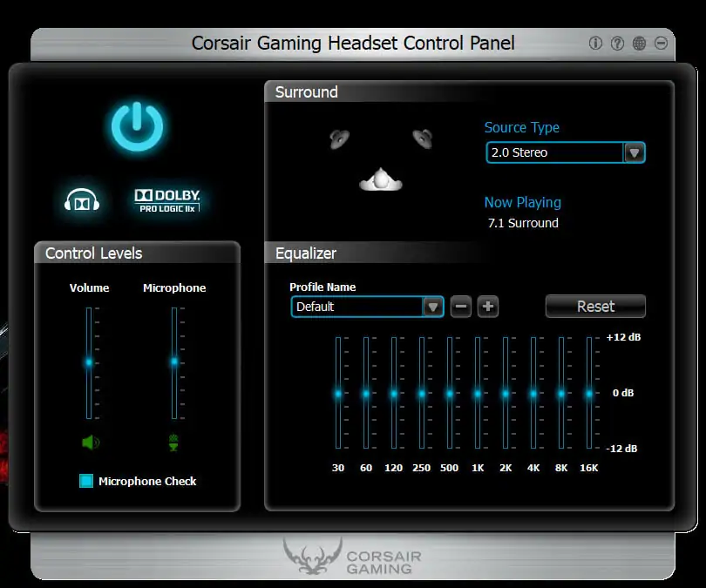This screenshot has width=706, height=588.
Task: Remove equalizer profile with minus button
Action: (x=461, y=307)
